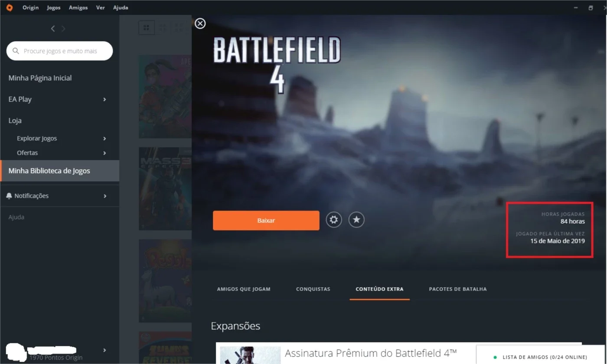Viewport: 607px width, 364px height.
Task: Click the search magnifier icon
Action: 16,51
